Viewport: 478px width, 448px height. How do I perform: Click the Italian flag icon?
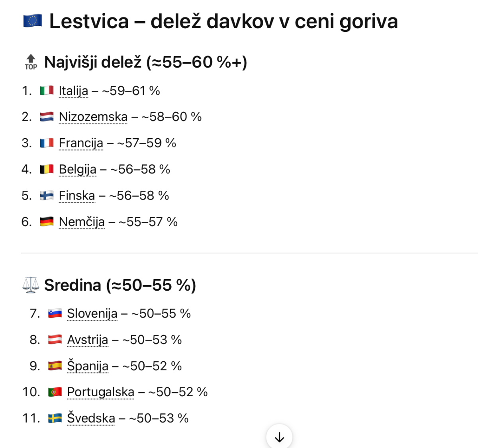pyautogui.click(x=47, y=91)
